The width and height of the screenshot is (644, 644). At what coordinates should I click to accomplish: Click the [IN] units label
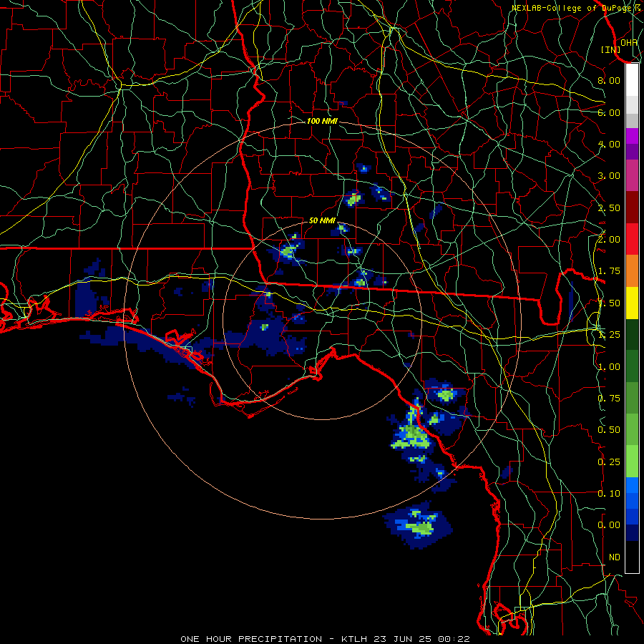[x=611, y=49]
